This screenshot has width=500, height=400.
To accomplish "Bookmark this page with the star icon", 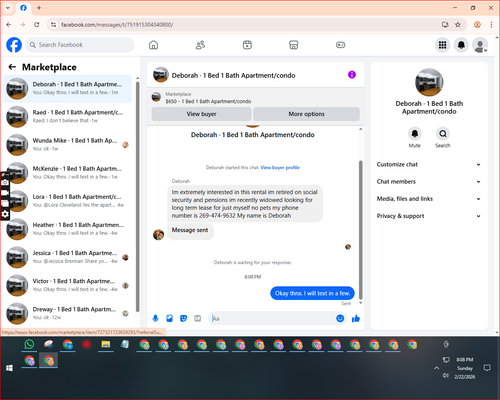I will pos(458,24).
